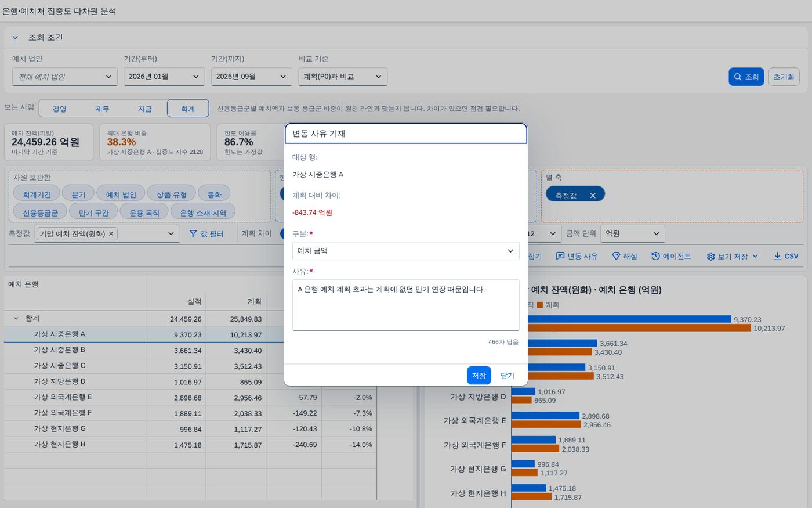Open the 기간(부터) 2026년 01월 dropdown
Image resolution: width=812 pixels, height=508 pixels.
tap(164, 77)
